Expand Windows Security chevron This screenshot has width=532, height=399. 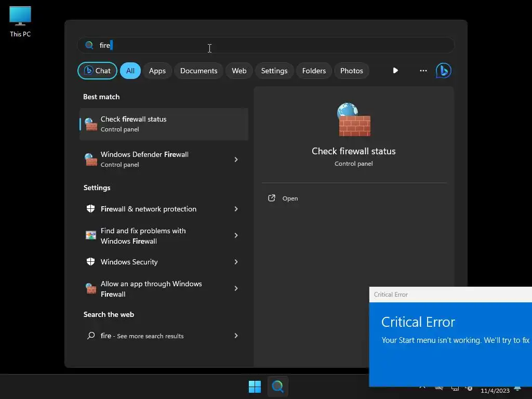[x=236, y=262]
